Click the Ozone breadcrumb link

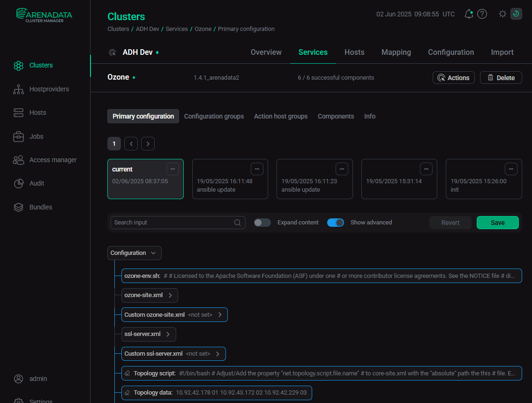point(203,29)
